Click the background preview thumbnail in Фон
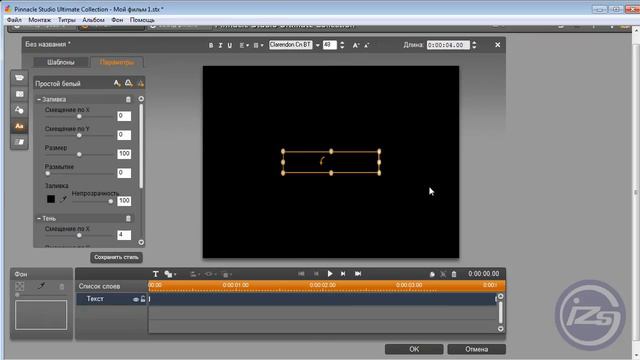640x360 pixels. [41, 315]
